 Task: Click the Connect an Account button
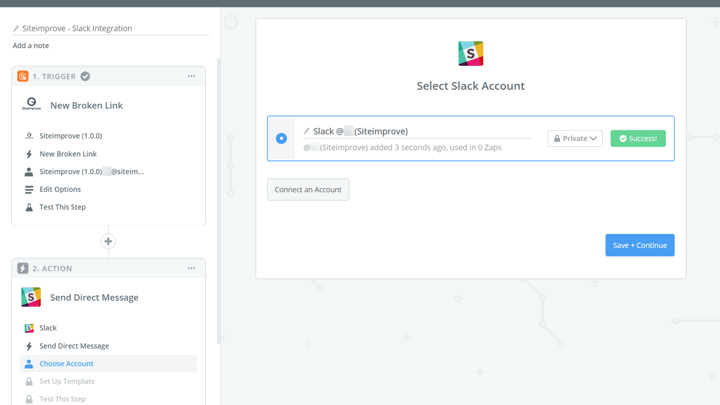point(308,189)
